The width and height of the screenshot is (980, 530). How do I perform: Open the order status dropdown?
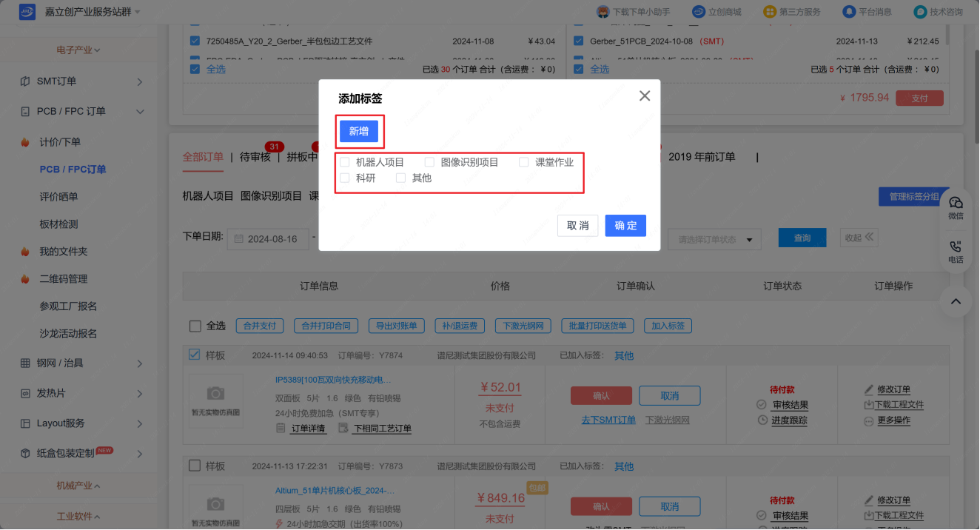tap(714, 239)
